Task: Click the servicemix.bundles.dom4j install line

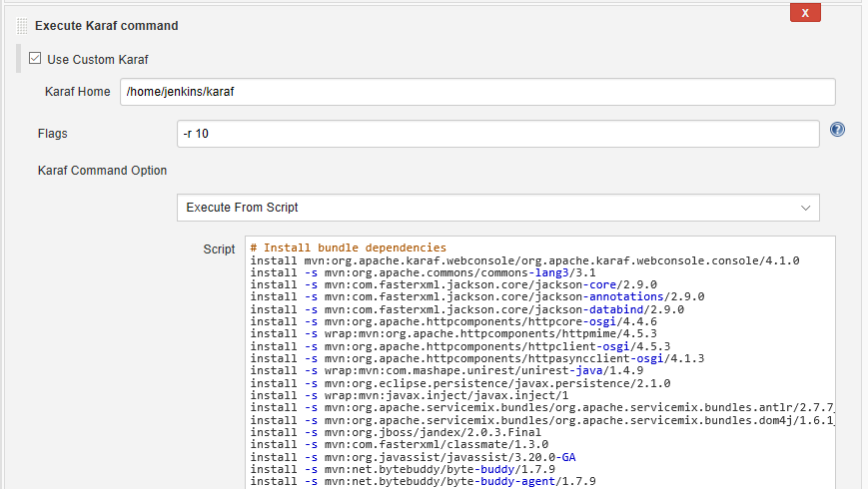Action: click(x=542, y=420)
